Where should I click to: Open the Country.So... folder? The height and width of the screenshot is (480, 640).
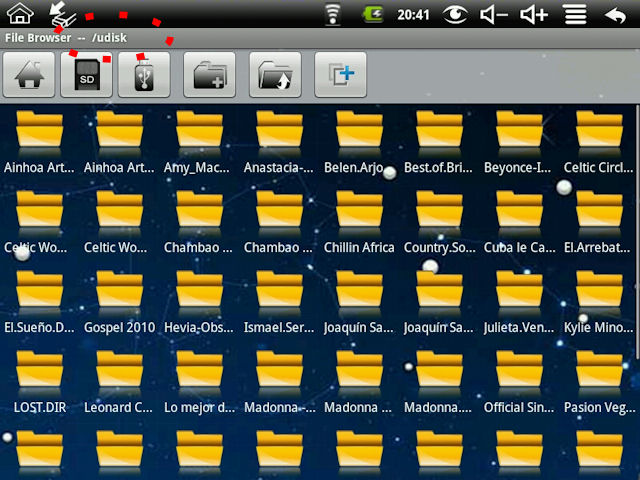coord(440,222)
